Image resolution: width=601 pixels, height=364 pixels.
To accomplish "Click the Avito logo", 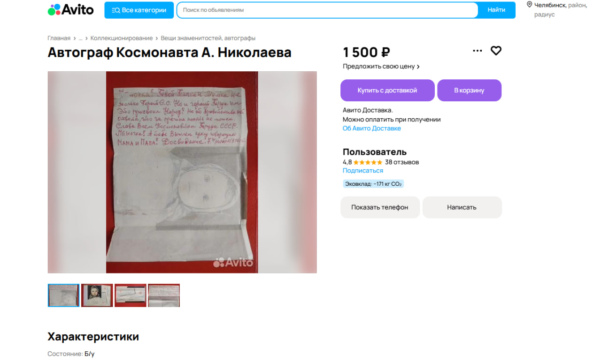I will 70,10.
